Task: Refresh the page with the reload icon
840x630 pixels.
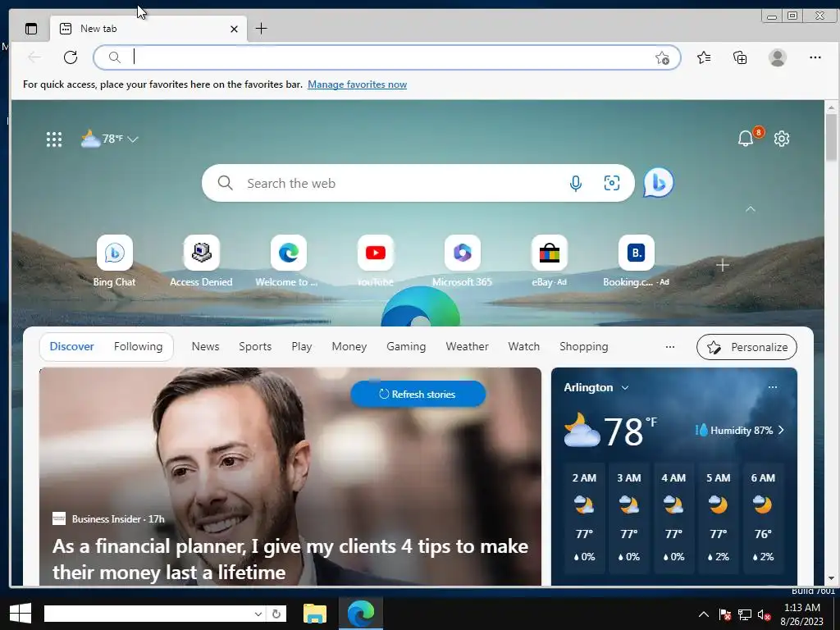Action: point(71,57)
